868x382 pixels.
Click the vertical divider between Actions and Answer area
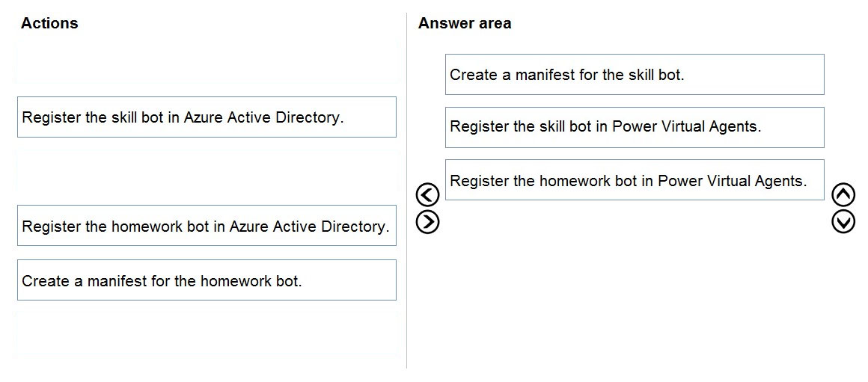tap(407, 191)
